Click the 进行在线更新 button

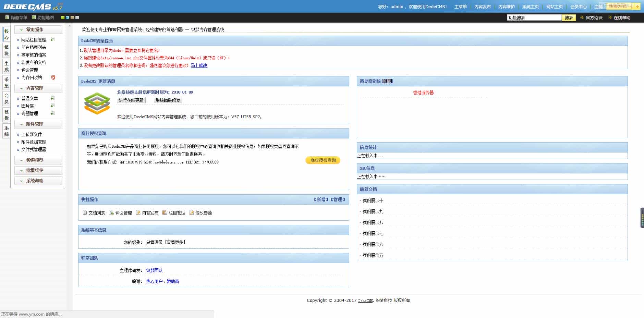[x=131, y=100]
